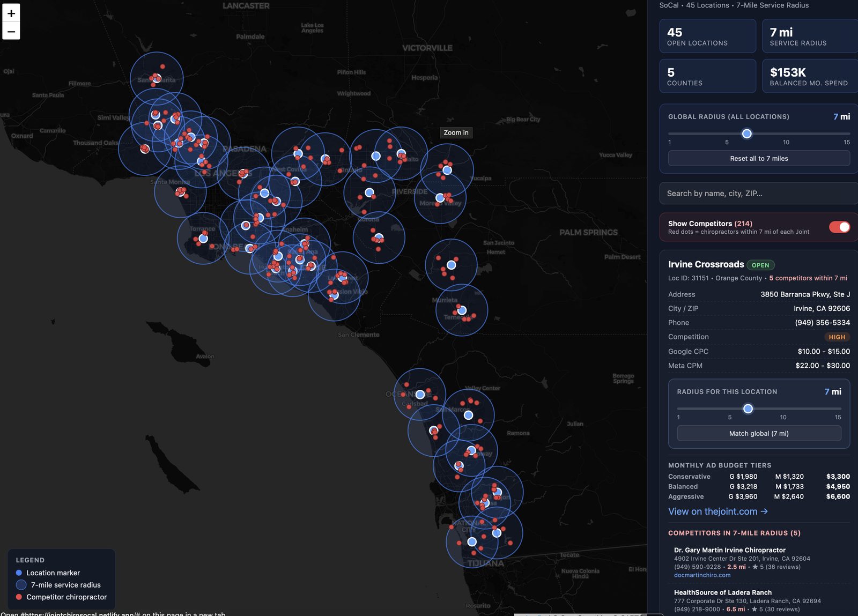Zoom in the map with plus button

11,13
